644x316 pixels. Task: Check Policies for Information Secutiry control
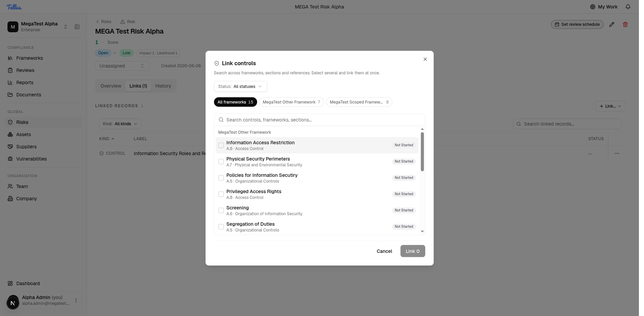tap(221, 178)
